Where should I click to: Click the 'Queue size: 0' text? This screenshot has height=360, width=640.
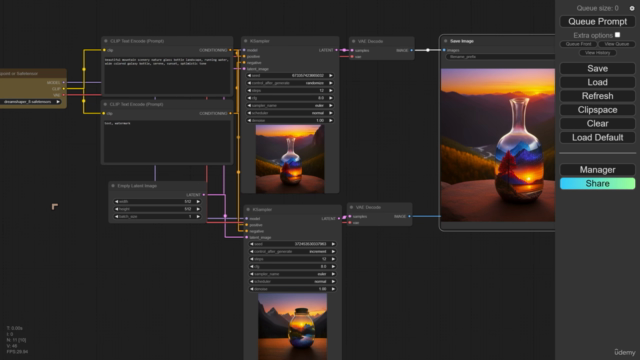pos(597,8)
